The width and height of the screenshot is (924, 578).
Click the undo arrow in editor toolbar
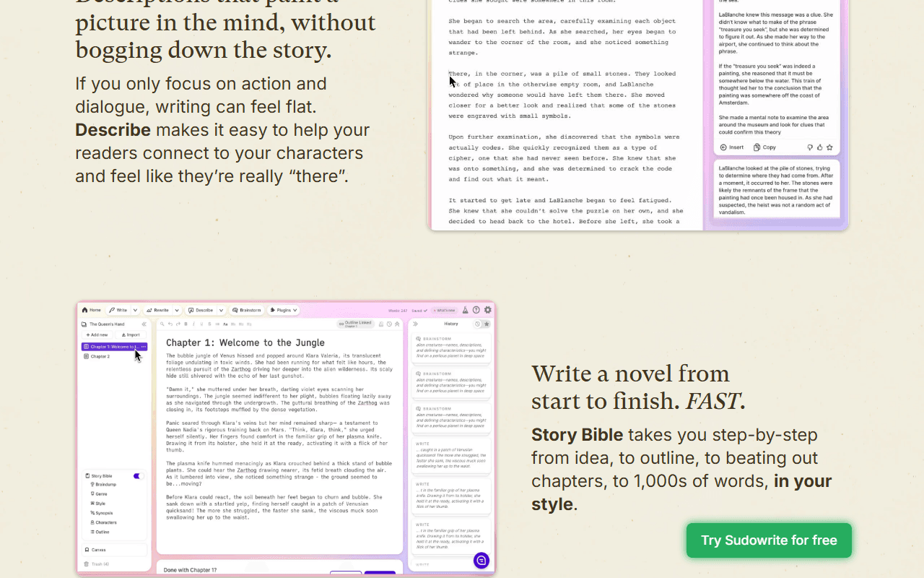[170, 324]
